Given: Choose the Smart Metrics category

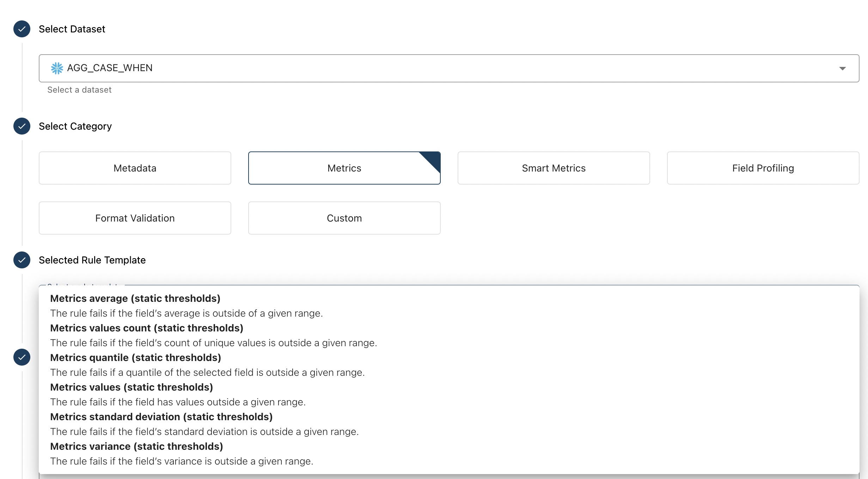Looking at the screenshot, I should tap(554, 168).
